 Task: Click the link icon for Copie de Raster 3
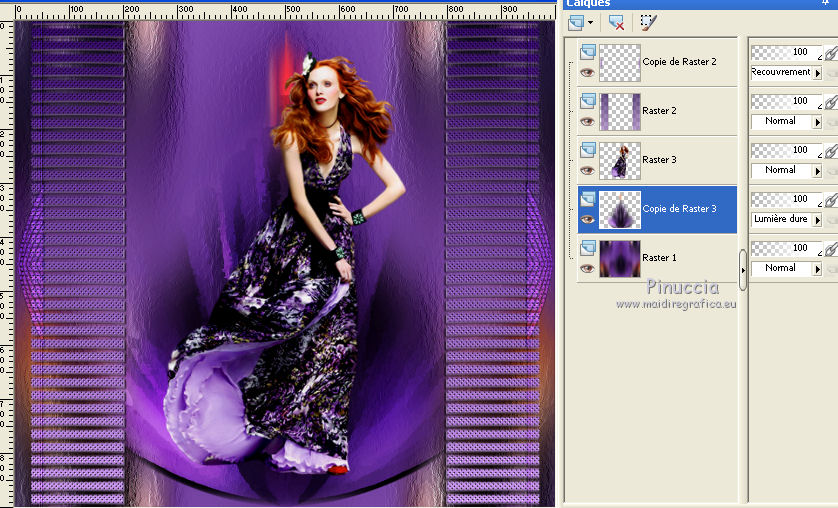click(x=829, y=200)
